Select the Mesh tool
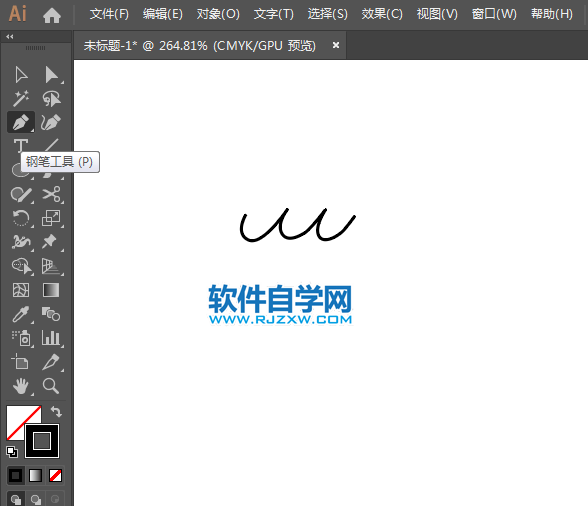Viewport: 588px width, 506px height. pyautogui.click(x=21, y=290)
